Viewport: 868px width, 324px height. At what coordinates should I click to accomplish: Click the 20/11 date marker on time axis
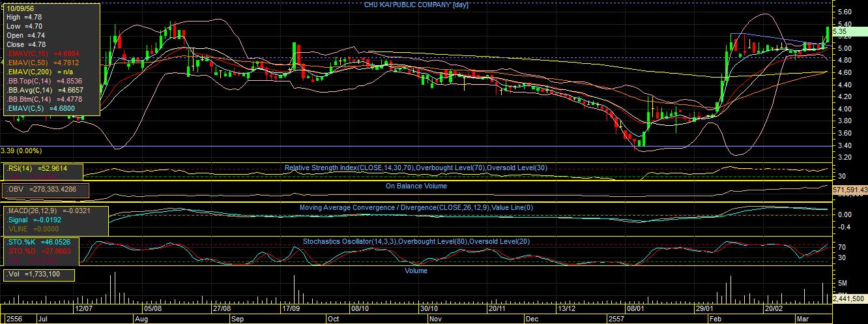[498, 309]
